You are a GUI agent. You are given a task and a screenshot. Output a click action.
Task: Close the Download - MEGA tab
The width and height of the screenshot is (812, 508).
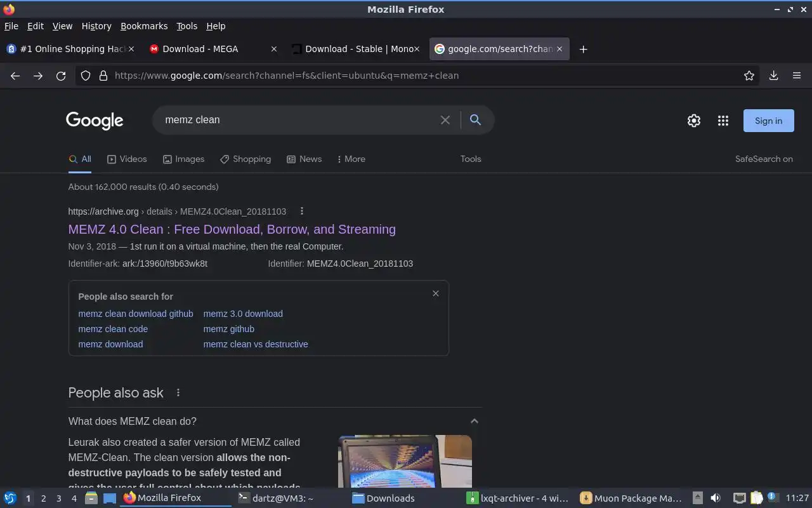point(274,49)
